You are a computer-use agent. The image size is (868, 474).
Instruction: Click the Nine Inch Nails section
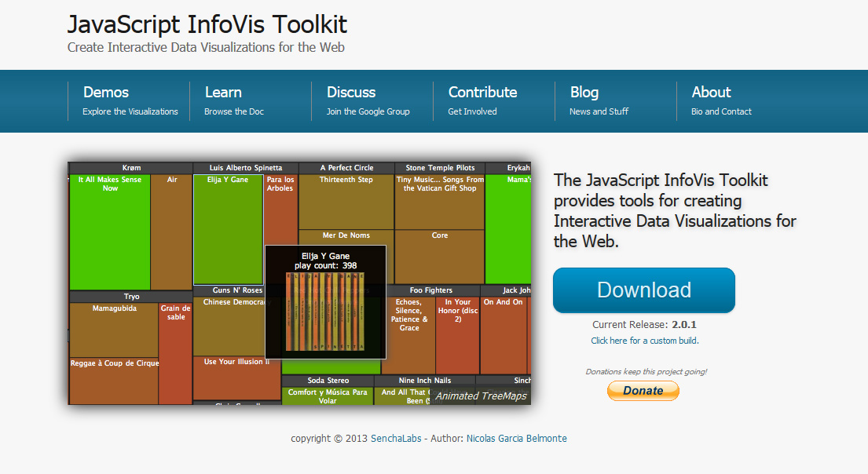coord(425,380)
